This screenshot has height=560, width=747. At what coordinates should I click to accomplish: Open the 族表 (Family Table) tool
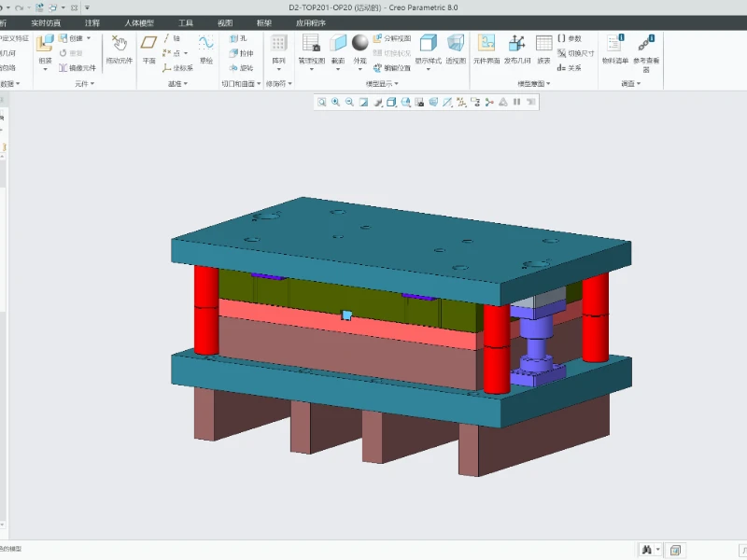pos(543,49)
